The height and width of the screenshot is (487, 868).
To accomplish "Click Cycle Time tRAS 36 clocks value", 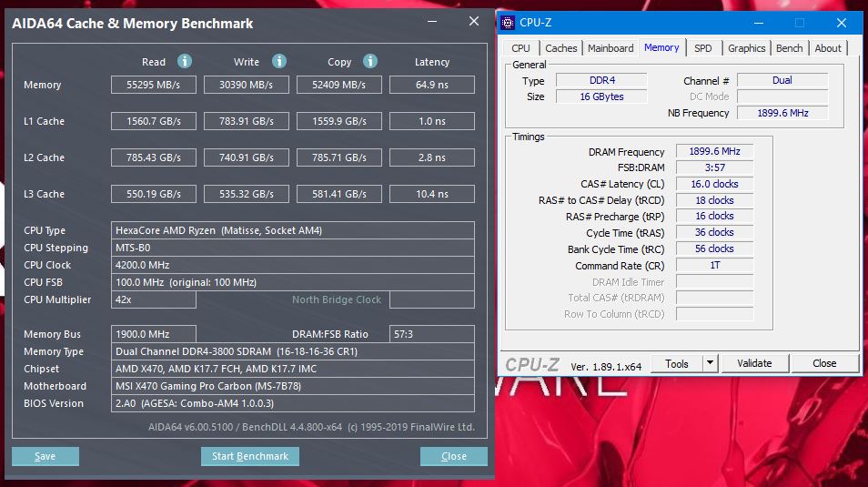I will point(714,232).
